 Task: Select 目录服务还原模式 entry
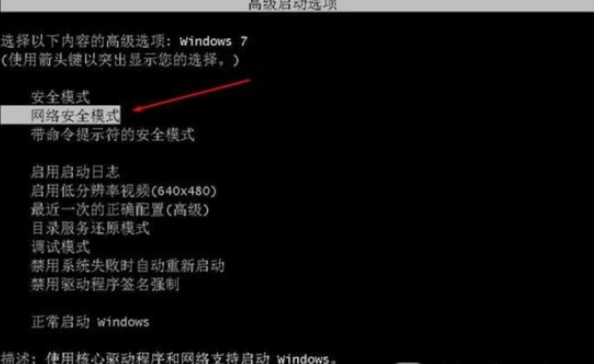click(90, 228)
